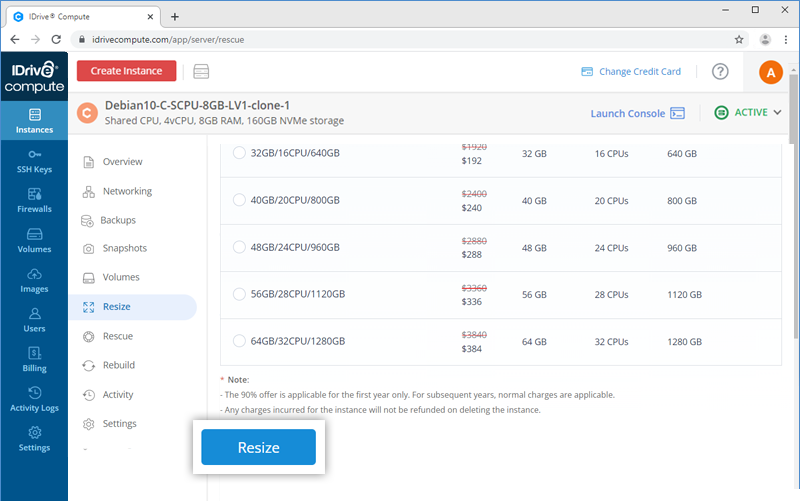Click the 960 GB storage value

click(682, 248)
